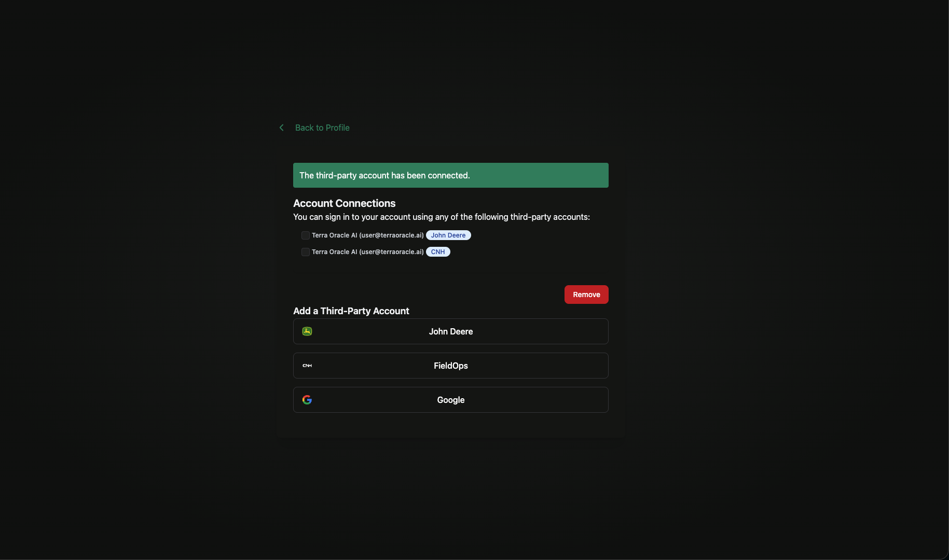Click the back chevron arrow

tap(281, 128)
